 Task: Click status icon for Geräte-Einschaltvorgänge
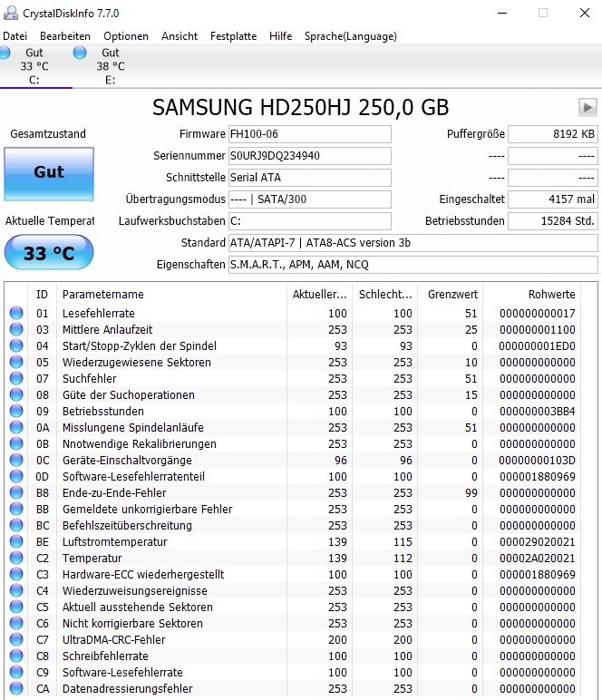[x=16, y=461]
